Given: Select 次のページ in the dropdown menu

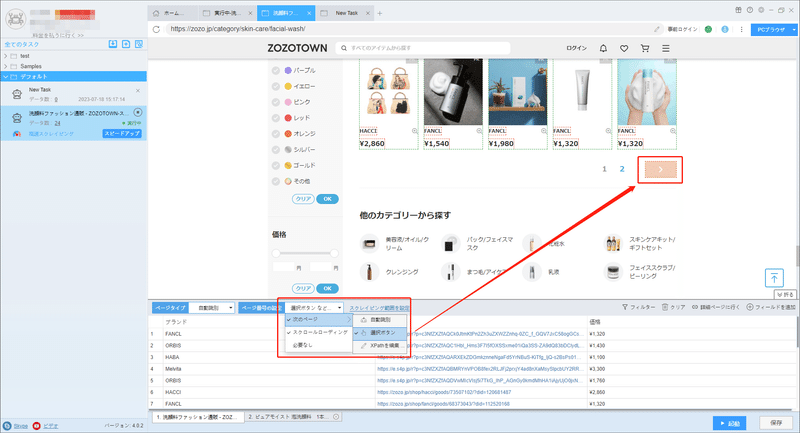Looking at the screenshot, I should pos(318,319).
